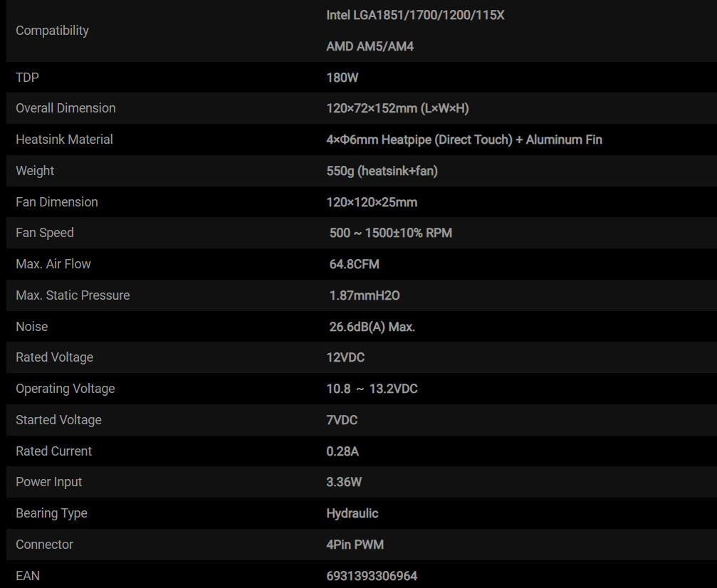Click the Rated Voltage 12VDC value
The image size is (717, 588).
coord(345,357)
